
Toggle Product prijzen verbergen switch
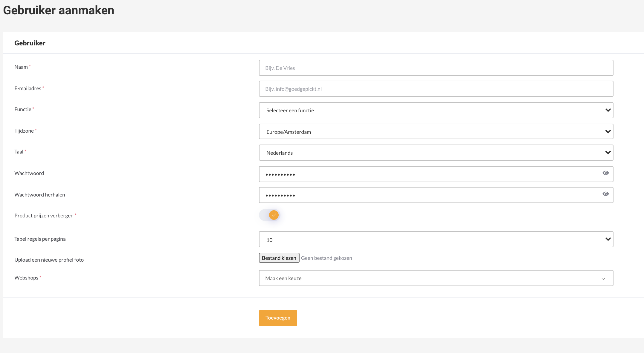(x=269, y=215)
